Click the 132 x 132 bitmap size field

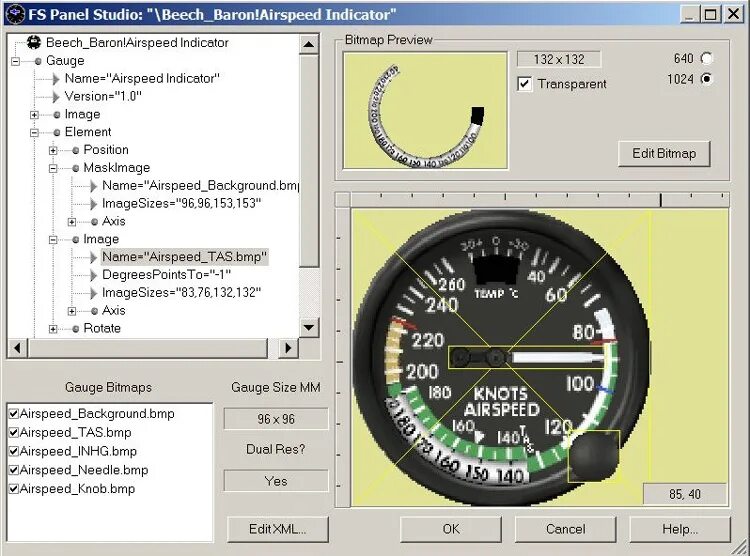559,59
